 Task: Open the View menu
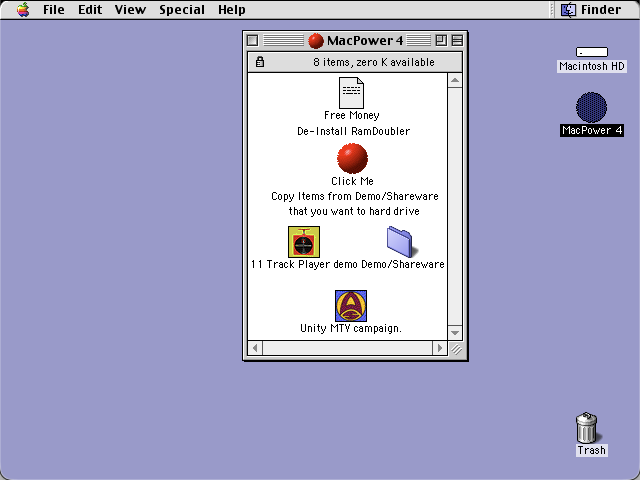[130, 9]
